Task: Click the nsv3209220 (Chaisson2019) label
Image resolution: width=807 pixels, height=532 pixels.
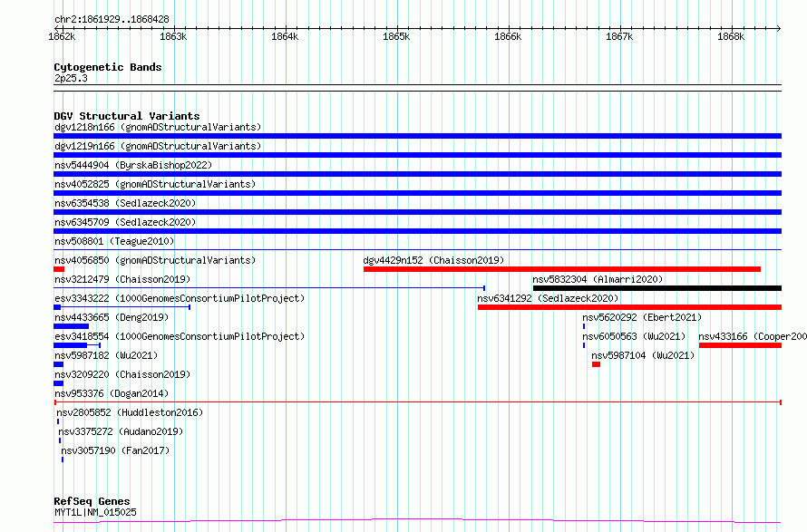Action: click(122, 374)
